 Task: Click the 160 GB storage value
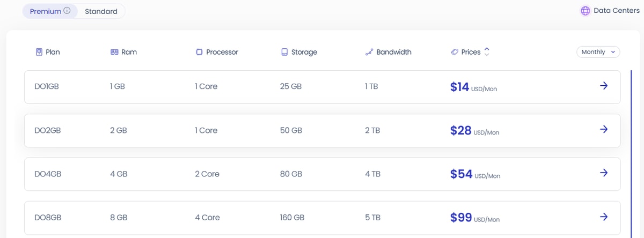click(x=292, y=218)
